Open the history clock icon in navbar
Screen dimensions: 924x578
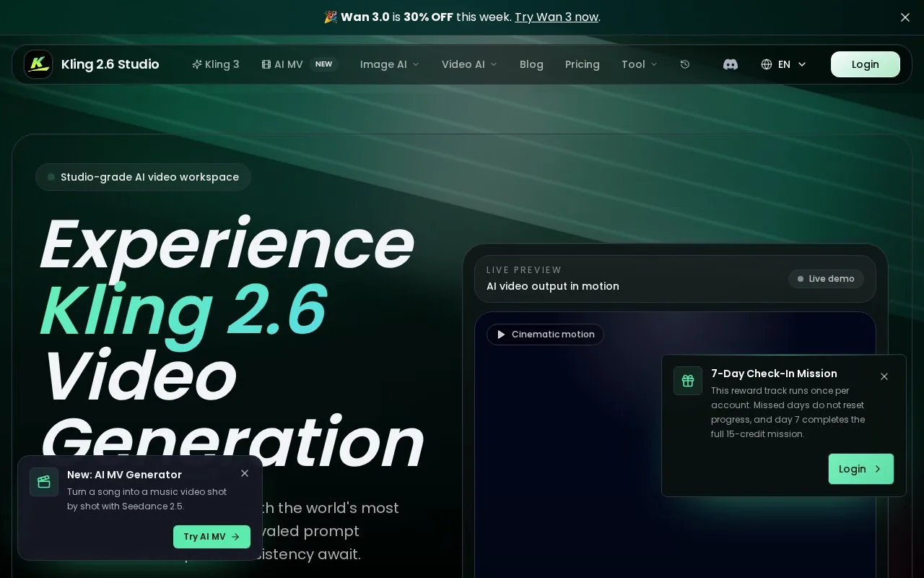685,64
